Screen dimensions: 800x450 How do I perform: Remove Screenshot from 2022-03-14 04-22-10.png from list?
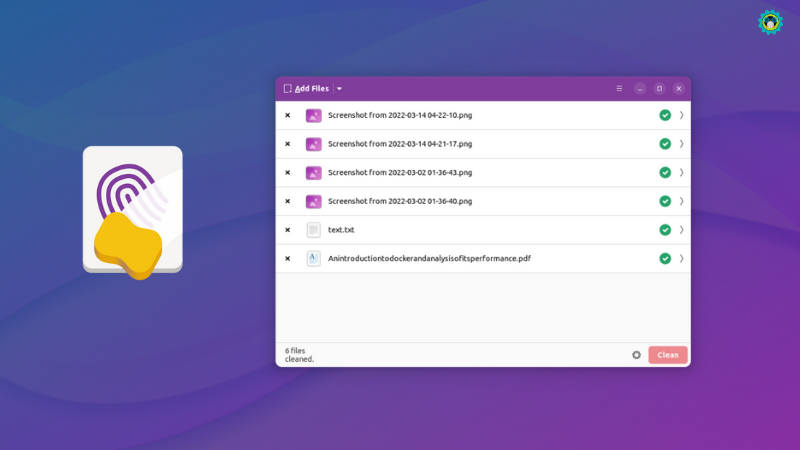(x=288, y=115)
